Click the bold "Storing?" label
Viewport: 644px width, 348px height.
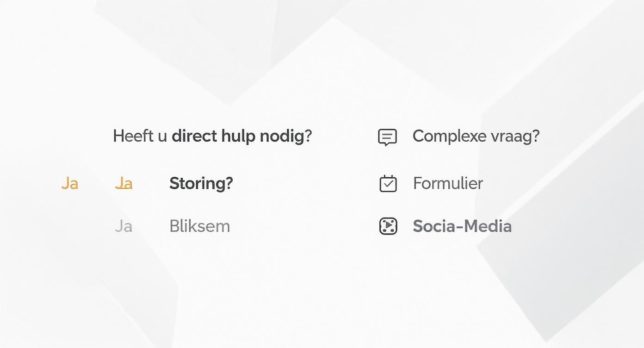click(201, 183)
